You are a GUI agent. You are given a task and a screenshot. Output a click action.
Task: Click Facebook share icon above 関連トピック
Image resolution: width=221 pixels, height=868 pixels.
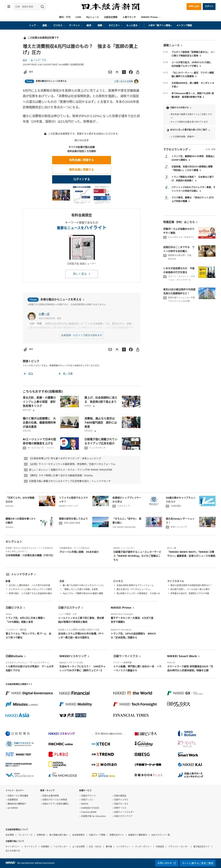click(x=131, y=349)
